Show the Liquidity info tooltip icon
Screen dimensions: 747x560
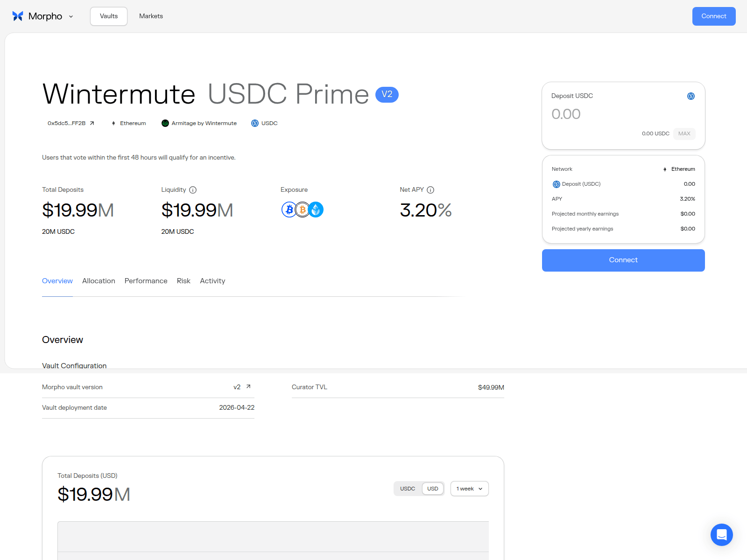click(193, 190)
